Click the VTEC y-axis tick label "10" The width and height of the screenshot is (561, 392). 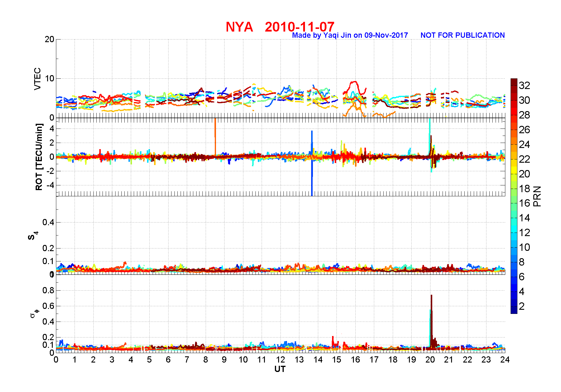click(x=49, y=78)
